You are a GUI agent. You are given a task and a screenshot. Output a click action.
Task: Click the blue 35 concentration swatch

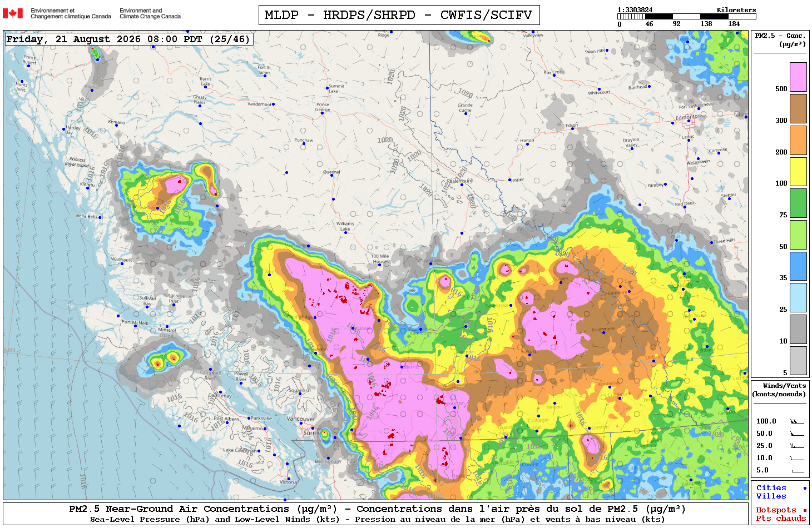pyautogui.click(x=798, y=266)
